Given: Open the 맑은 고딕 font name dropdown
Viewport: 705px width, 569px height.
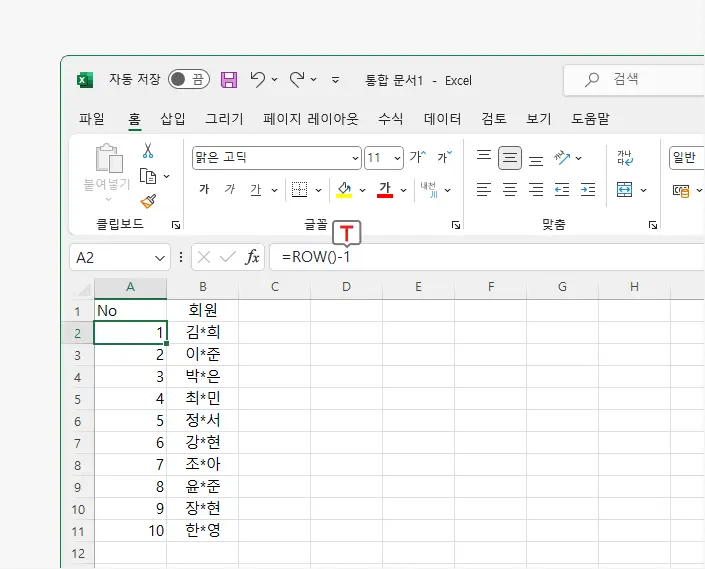Looking at the screenshot, I should pos(355,158).
